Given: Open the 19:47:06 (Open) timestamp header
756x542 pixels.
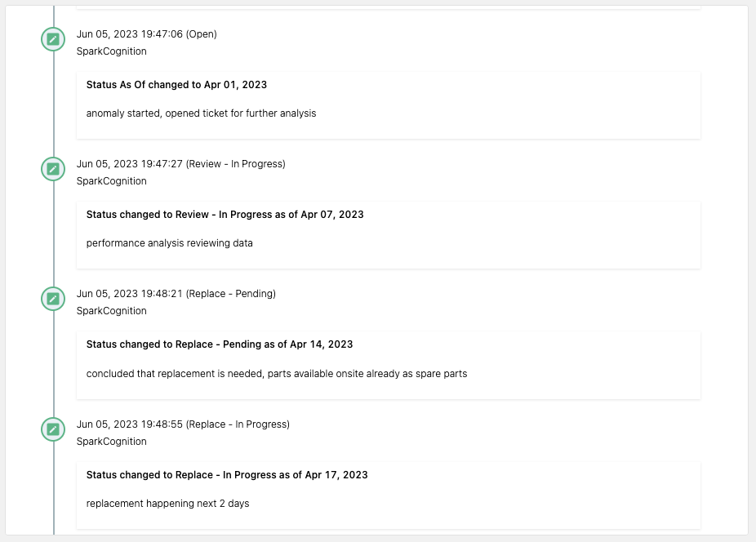Looking at the screenshot, I should tap(147, 34).
